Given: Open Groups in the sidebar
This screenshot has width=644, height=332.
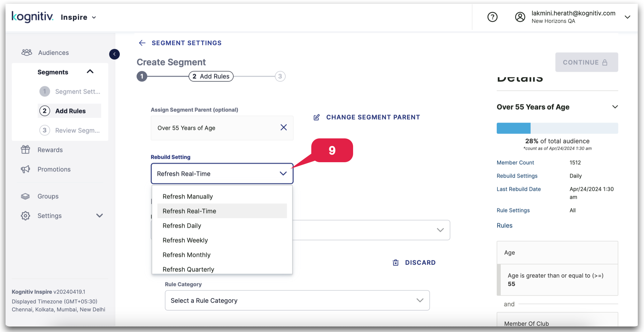Looking at the screenshot, I should pos(48,196).
